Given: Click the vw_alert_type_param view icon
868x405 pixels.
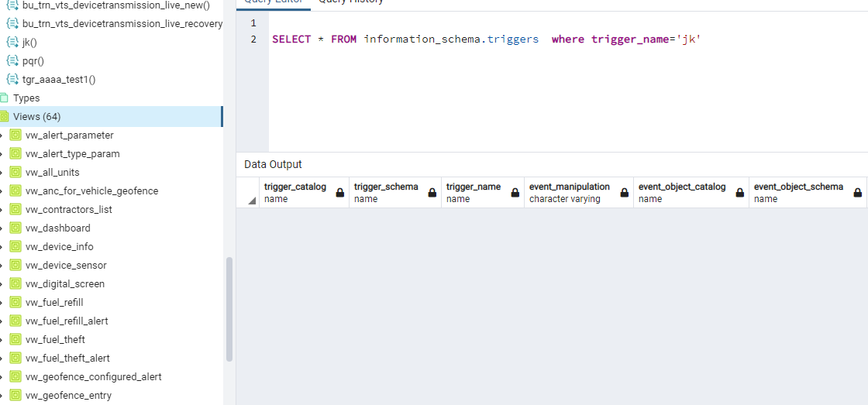Looking at the screenshot, I should point(15,154).
